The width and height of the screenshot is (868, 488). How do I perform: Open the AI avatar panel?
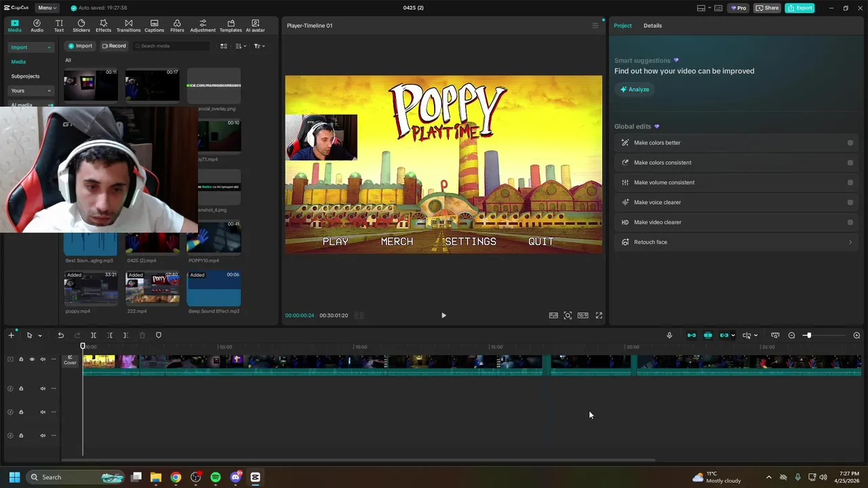(x=255, y=26)
